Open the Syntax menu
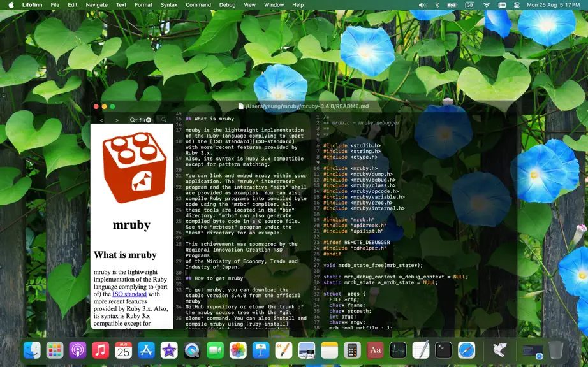Viewport: 588px width, 367px height. [169, 5]
